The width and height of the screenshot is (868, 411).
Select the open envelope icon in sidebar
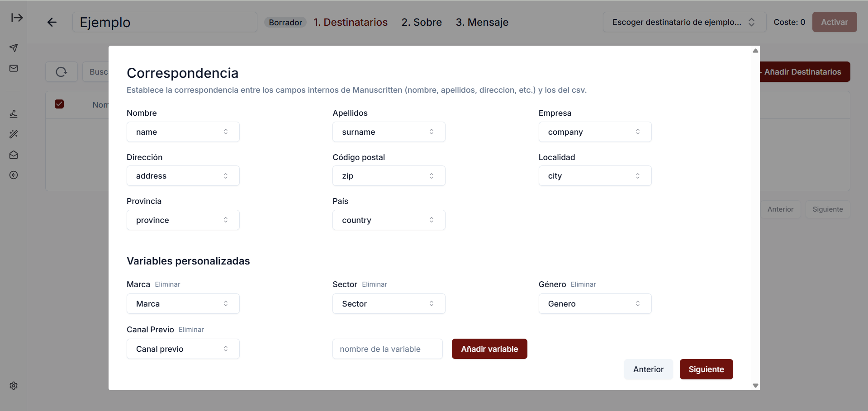[x=14, y=155]
